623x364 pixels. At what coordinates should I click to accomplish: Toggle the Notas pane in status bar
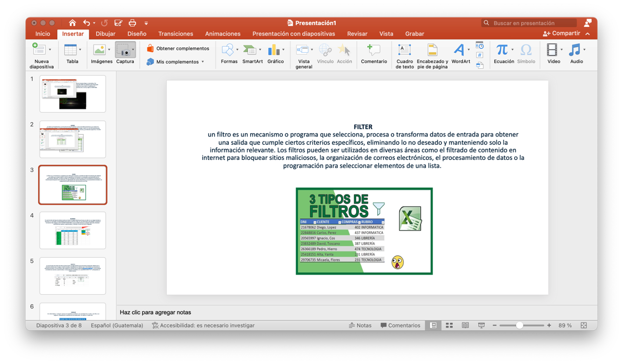(360, 326)
